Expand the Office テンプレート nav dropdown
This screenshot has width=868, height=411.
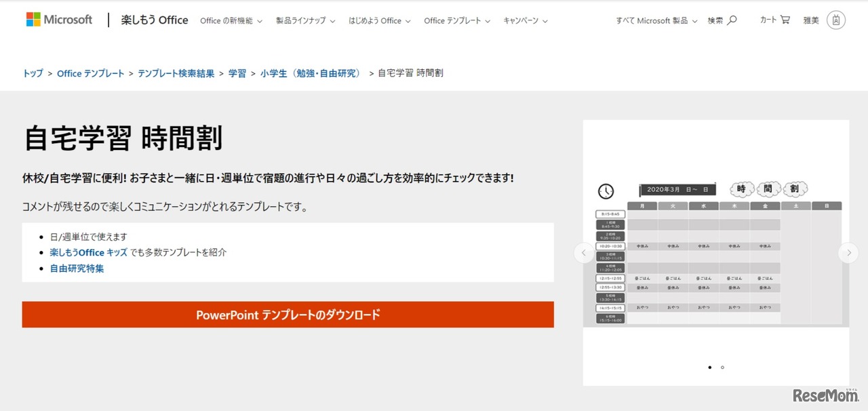(457, 21)
